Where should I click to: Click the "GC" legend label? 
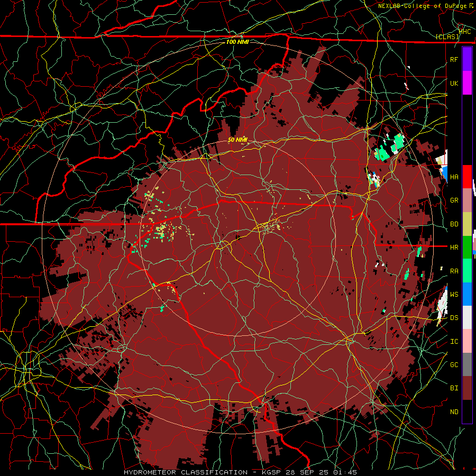(454, 364)
